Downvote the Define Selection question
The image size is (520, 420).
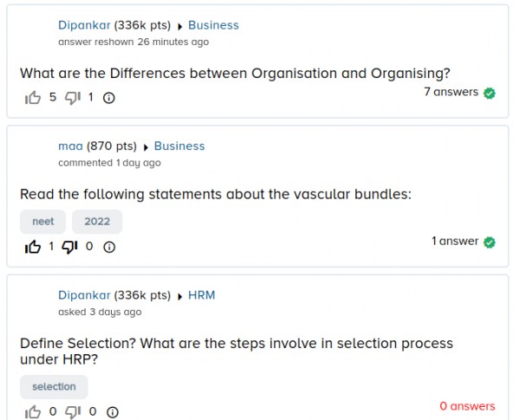click(x=74, y=412)
